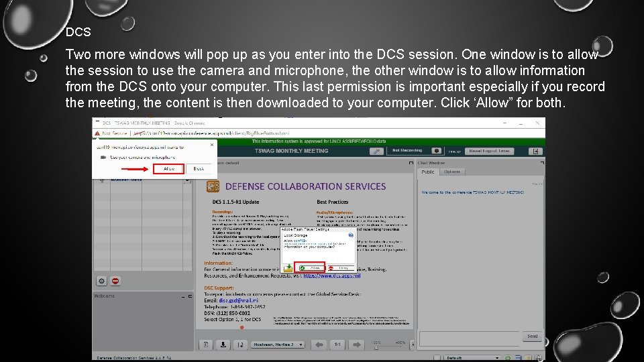
Task: Click the welcome message in chat
Action: click(x=473, y=192)
